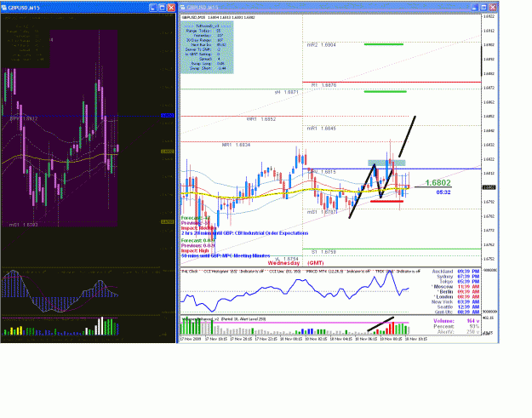The width and height of the screenshot is (532, 418).
Task: Close the left GBPUSD,M15 chart window
Action: pos(171,8)
